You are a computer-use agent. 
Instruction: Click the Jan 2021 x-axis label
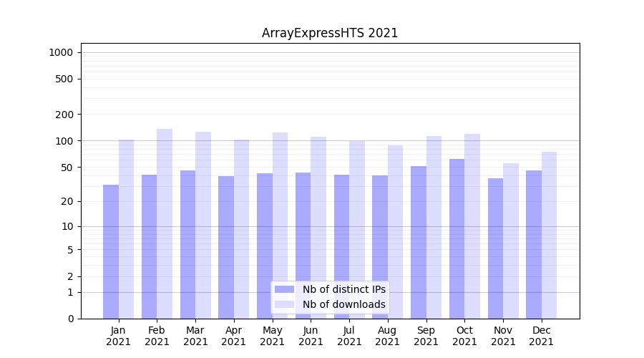119,336
